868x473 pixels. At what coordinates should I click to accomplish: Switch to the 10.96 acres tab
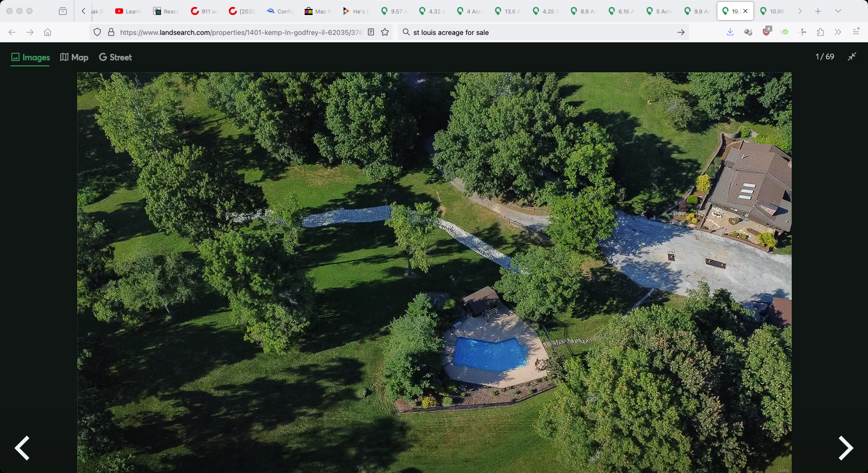[x=772, y=11]
